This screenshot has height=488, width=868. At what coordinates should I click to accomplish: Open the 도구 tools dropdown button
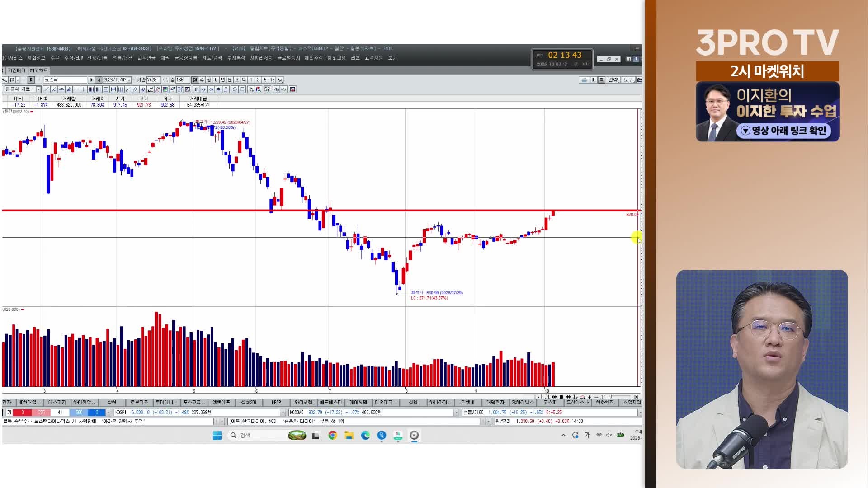628,80
